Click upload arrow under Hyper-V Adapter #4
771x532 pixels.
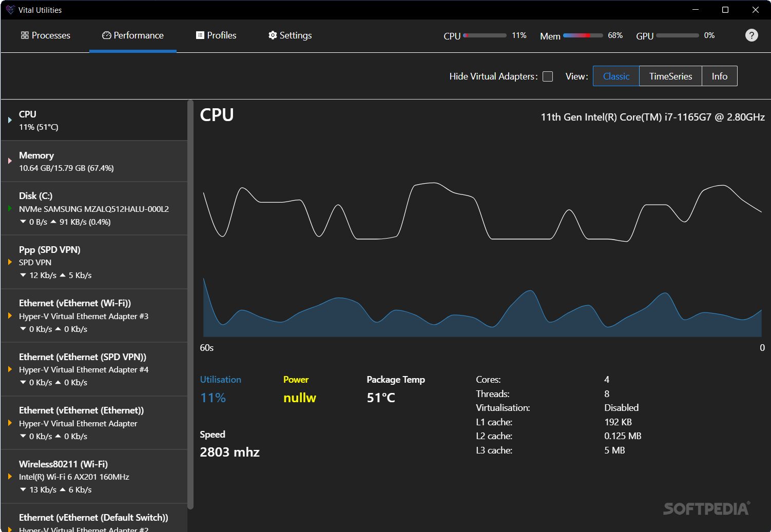click(x=58, y=382)
